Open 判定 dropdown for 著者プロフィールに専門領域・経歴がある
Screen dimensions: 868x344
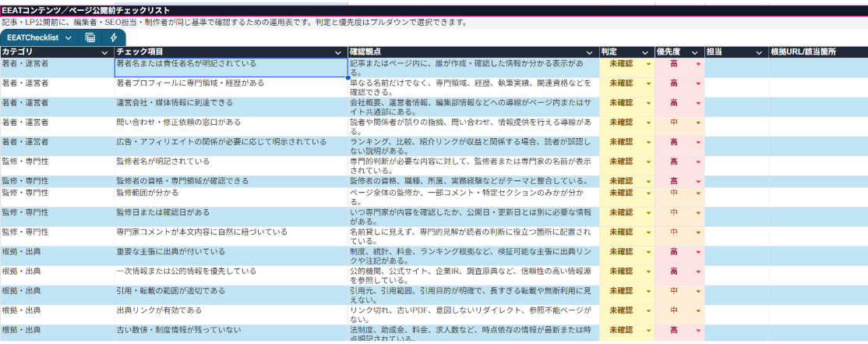[x=649, y=83]
